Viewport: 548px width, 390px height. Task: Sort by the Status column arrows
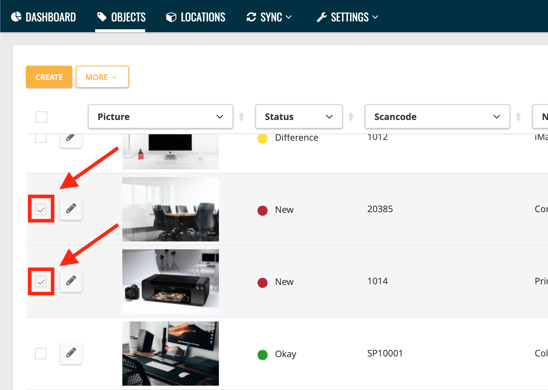351,117
